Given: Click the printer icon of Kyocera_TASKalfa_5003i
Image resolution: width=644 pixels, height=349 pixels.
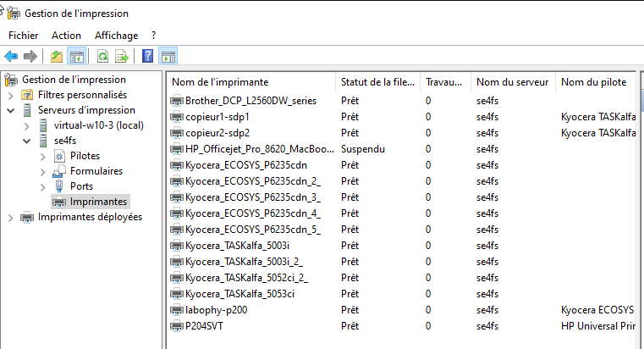Looking at the screenshot, I should pyautogui.click(x=177, y=246).
